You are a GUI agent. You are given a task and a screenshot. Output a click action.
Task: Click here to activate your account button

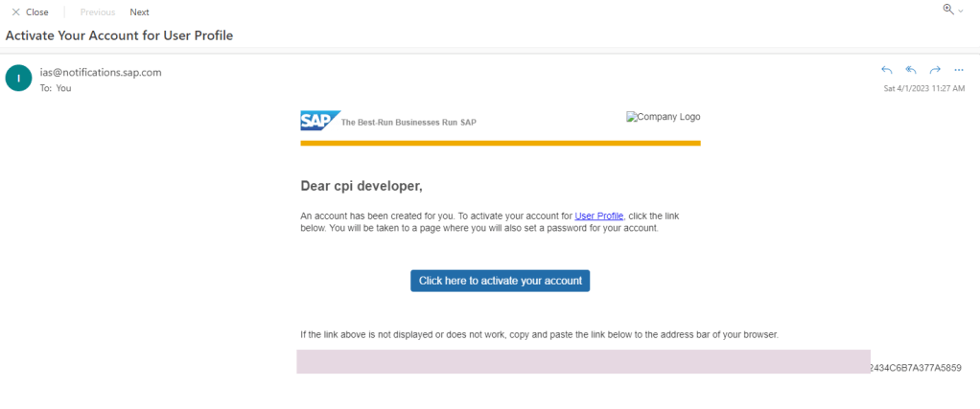point(500,281)
